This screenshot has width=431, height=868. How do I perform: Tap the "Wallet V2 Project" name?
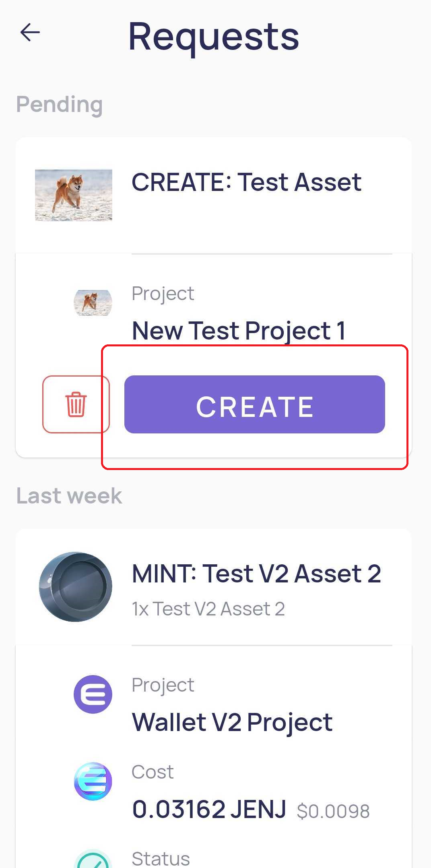click(232, 722)
